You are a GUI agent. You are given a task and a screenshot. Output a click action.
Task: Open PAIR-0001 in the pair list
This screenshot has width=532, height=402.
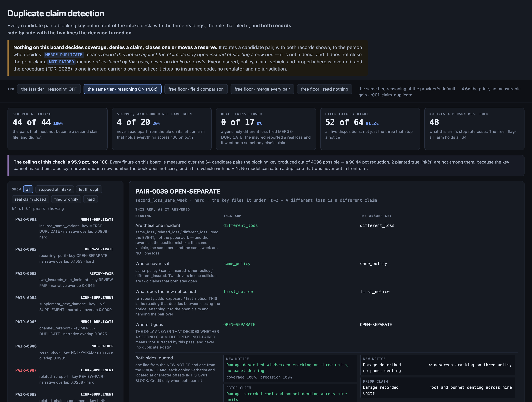point(64,228)
